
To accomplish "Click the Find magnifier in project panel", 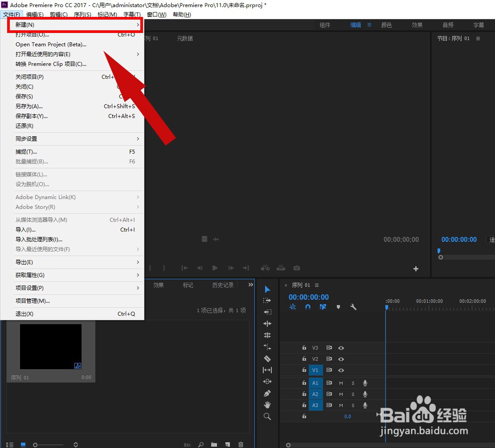I will (x=201, y=444).
